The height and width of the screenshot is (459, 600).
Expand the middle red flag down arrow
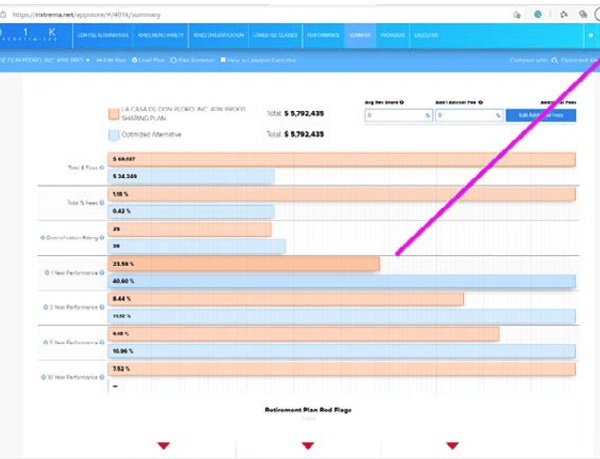(308, 445)
